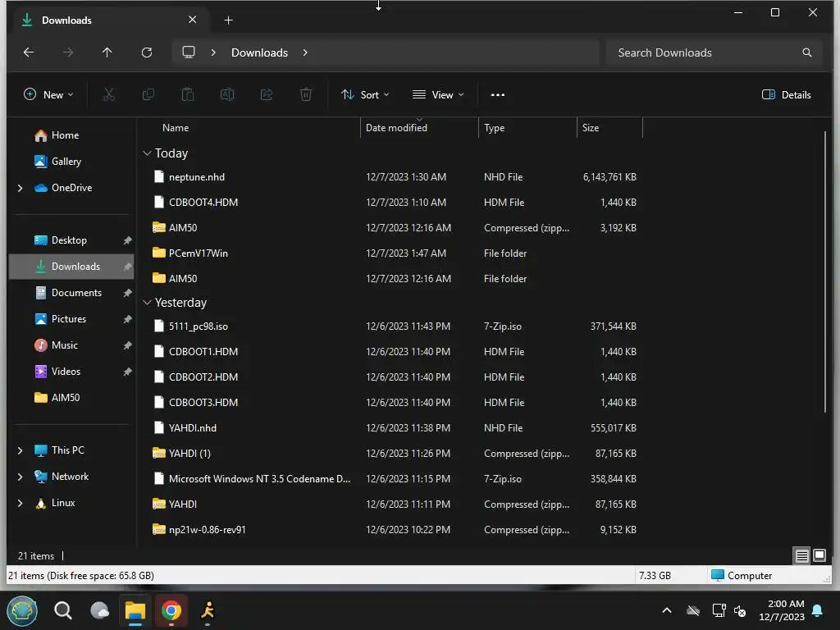The image size is (840, 630).
Task: Click the vertical scrollbar of file list
Action: [825, 271]
